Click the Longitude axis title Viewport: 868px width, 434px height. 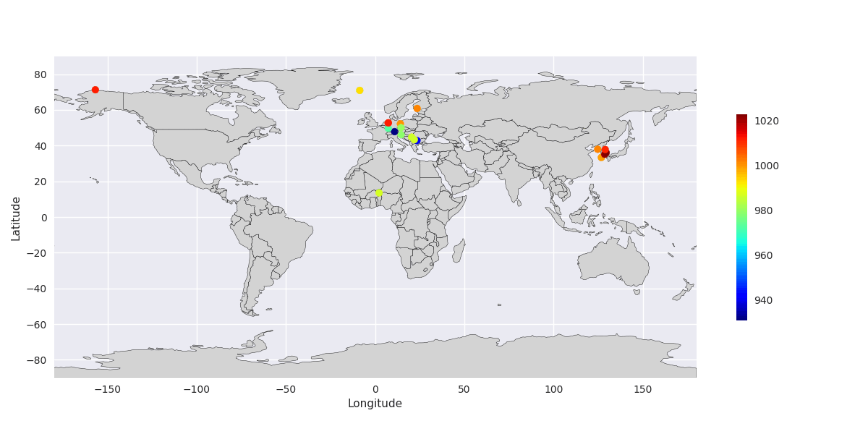click(x=375, y=404)
